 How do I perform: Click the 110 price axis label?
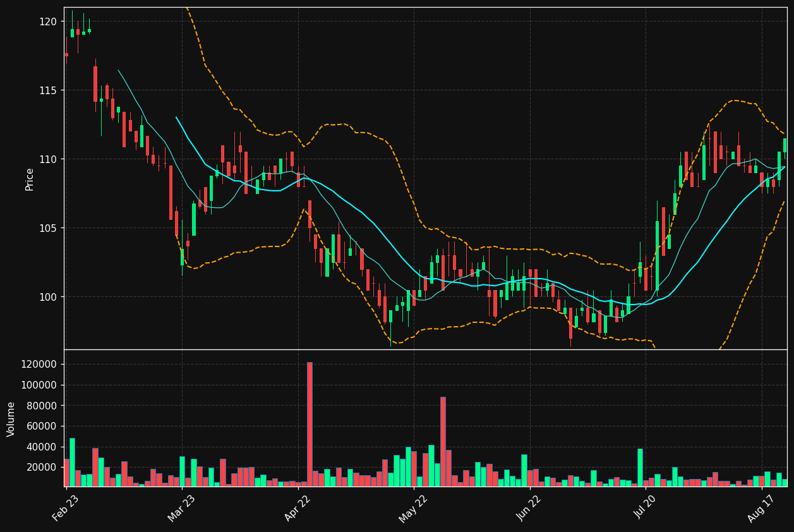point(49,159)
